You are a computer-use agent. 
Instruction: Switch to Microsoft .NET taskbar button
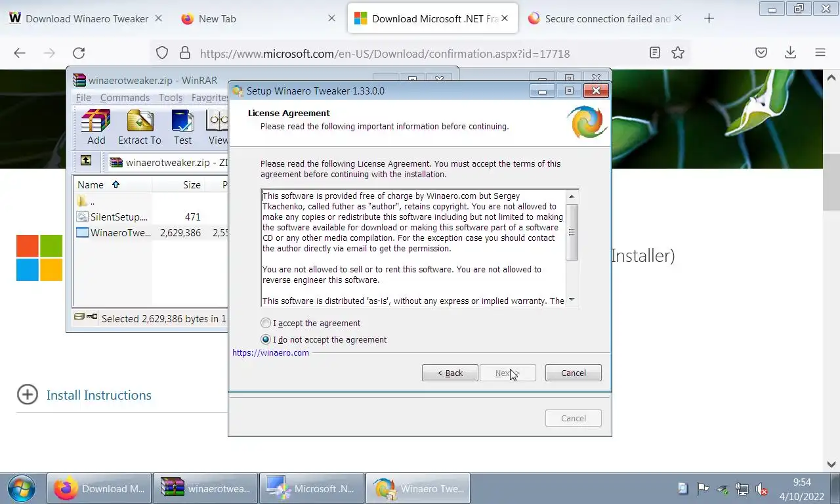[x=312, y=488]
